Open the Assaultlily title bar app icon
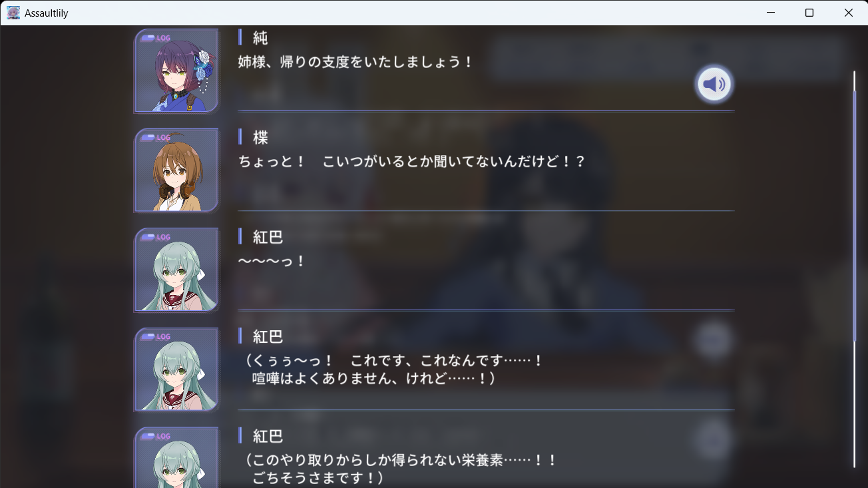The image size is (868, 488). 13,13
